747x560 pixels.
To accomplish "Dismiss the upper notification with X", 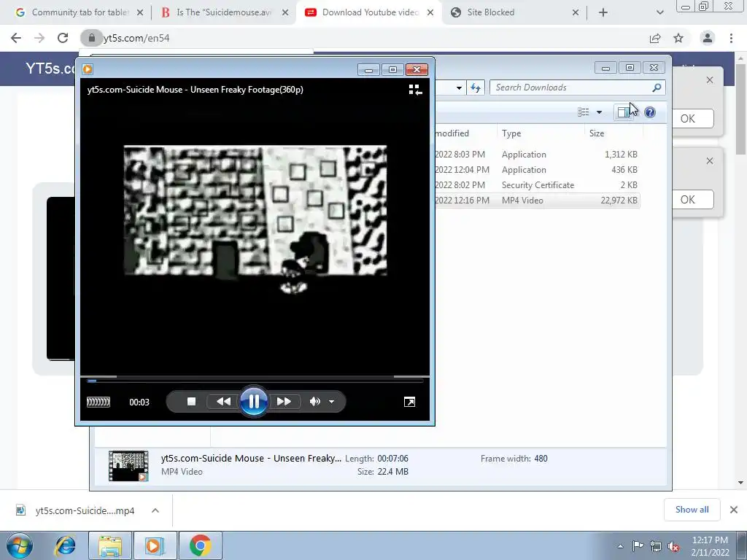I will pos(710,80).
